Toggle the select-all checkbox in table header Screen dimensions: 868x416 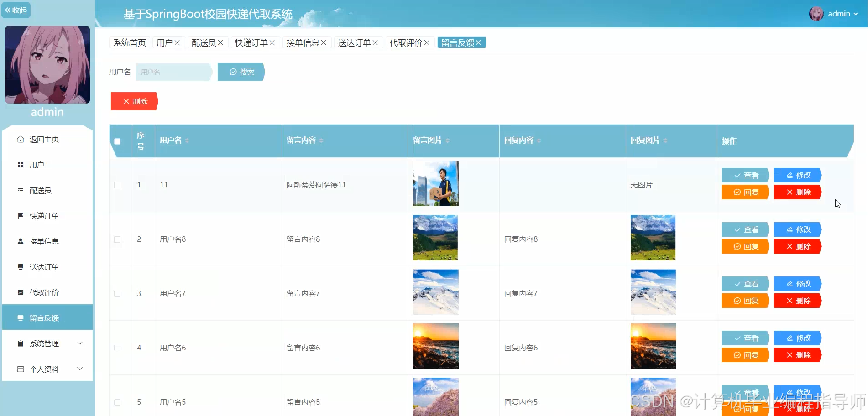117,141
